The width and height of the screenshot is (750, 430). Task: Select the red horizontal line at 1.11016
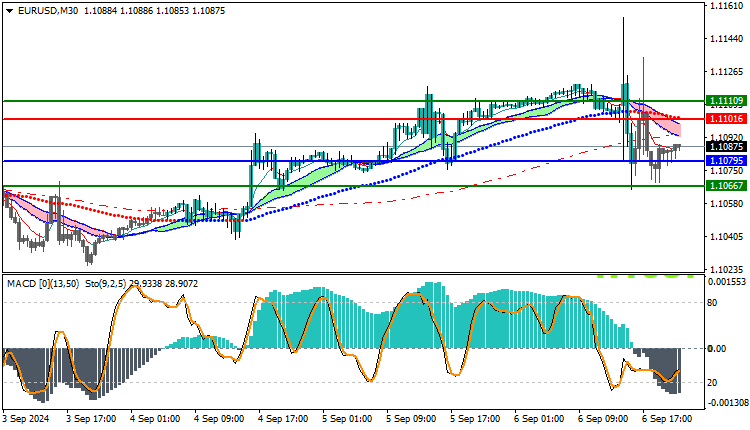(x=353, y=119)
